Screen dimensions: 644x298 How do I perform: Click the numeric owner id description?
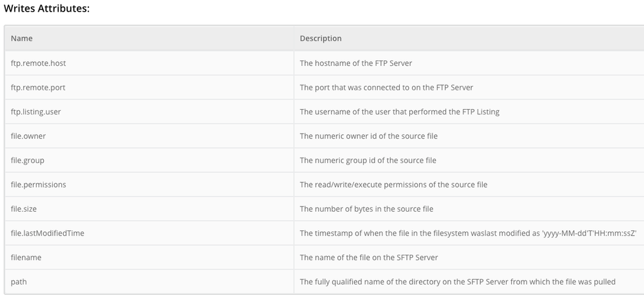click(x=369, y=136)
